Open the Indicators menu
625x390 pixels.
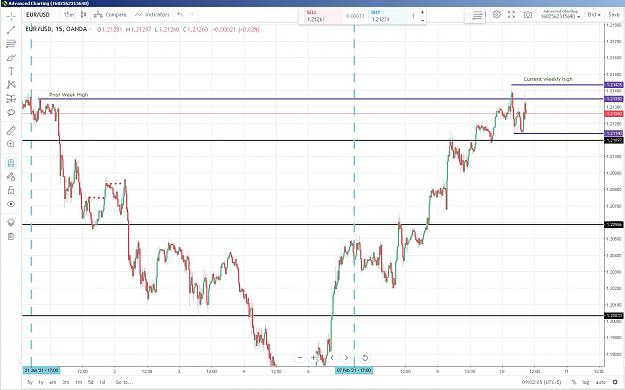point(152,15)
